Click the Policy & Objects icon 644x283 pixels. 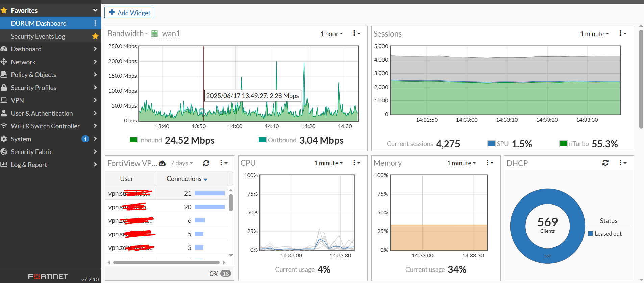(x=4, y=74)
